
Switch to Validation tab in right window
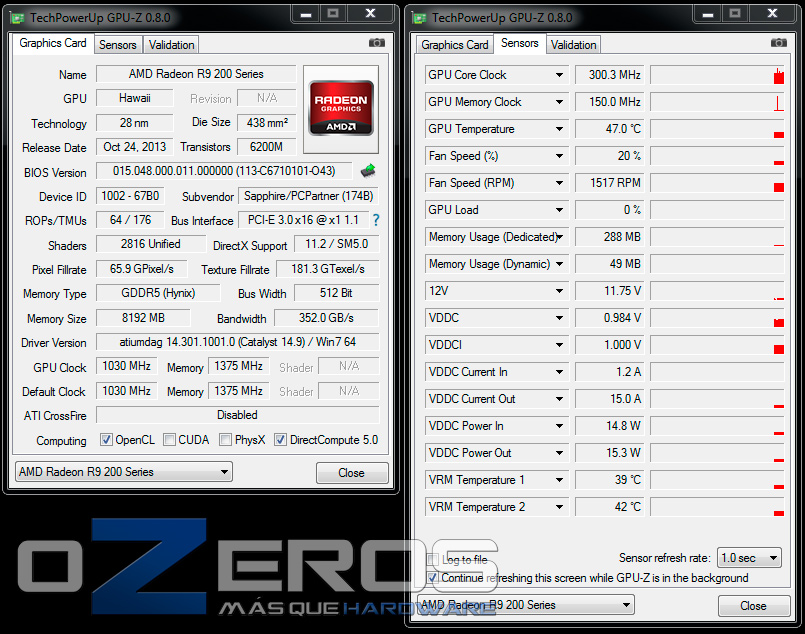click(x=573, y=45)
